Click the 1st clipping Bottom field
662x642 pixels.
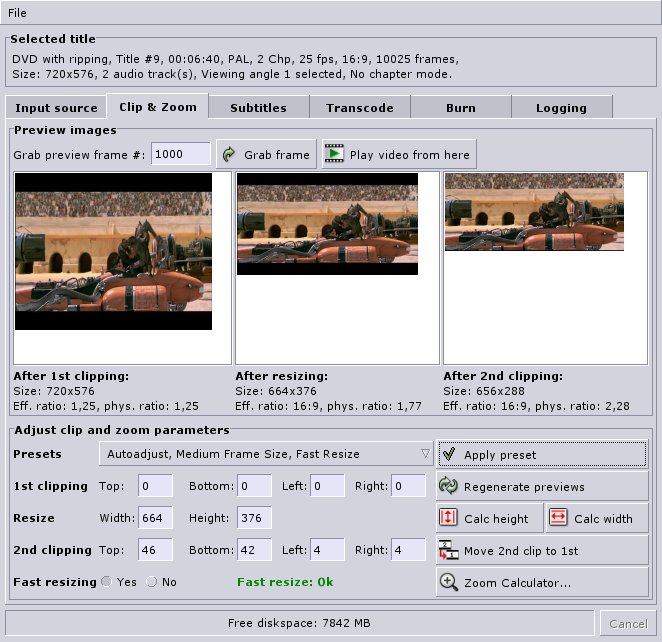pos(254,486)
